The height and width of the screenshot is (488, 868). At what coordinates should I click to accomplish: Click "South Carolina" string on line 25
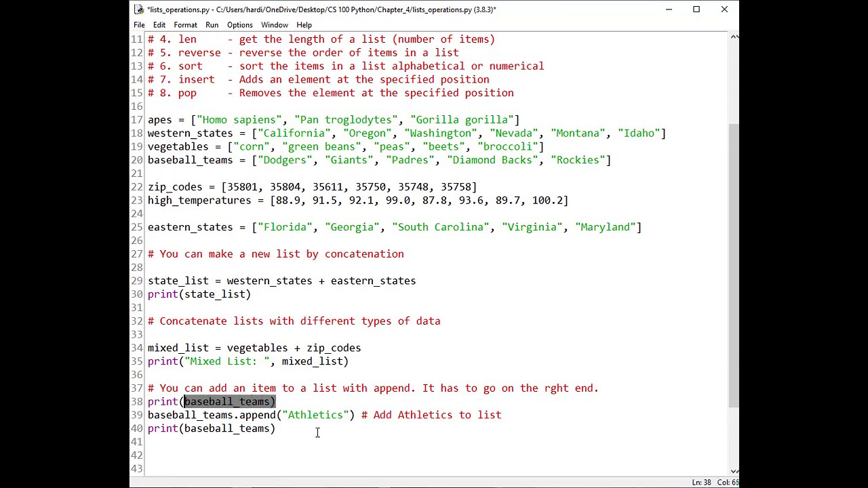[x=441, y=228]
